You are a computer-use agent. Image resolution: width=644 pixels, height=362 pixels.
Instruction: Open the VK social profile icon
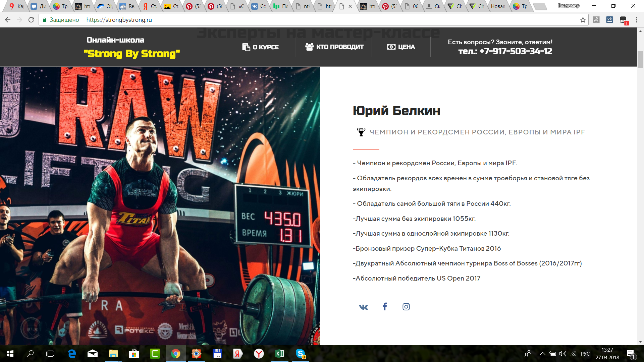[363, 307]
